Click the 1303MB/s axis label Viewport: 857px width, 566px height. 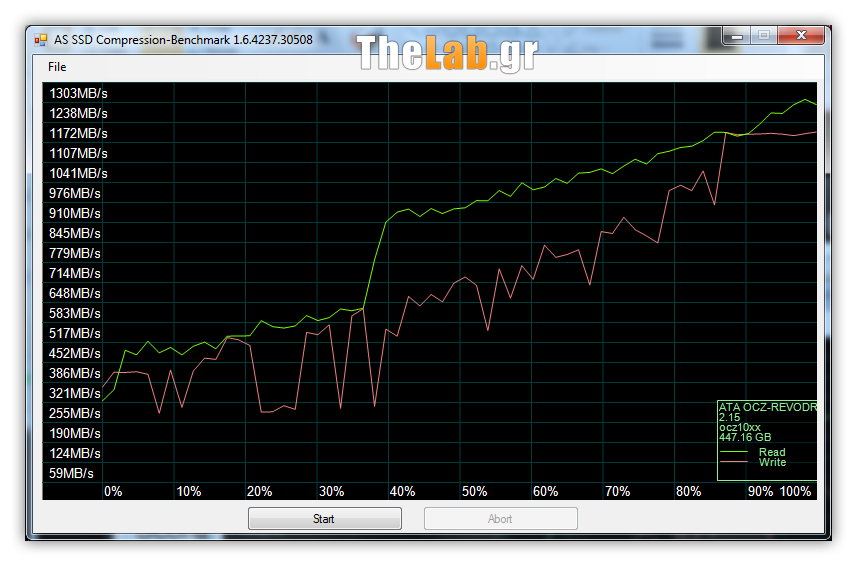tap(78, 93)
